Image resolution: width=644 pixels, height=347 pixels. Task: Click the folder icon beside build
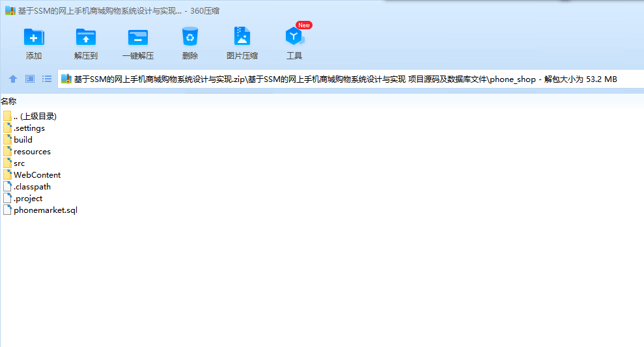point(7,139)
